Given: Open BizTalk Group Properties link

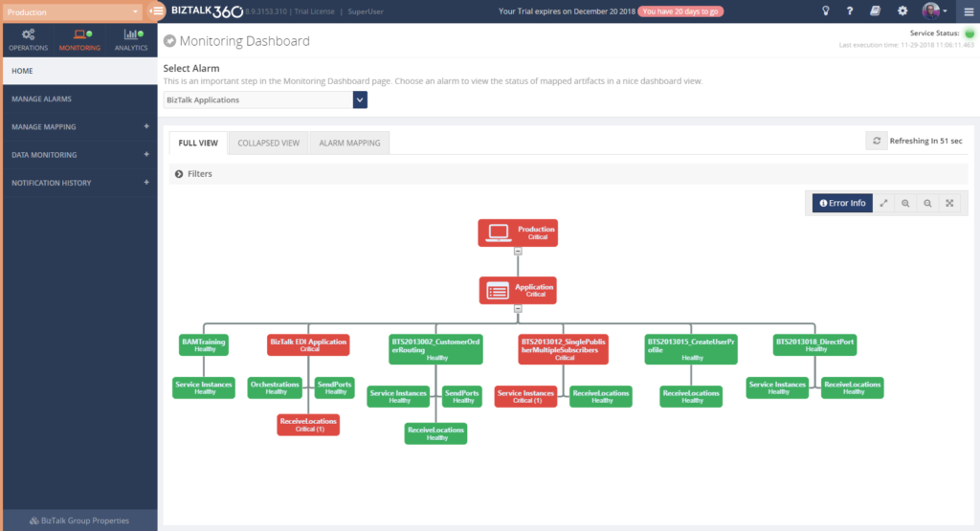Looking at the screenshot, I should 79,520.
